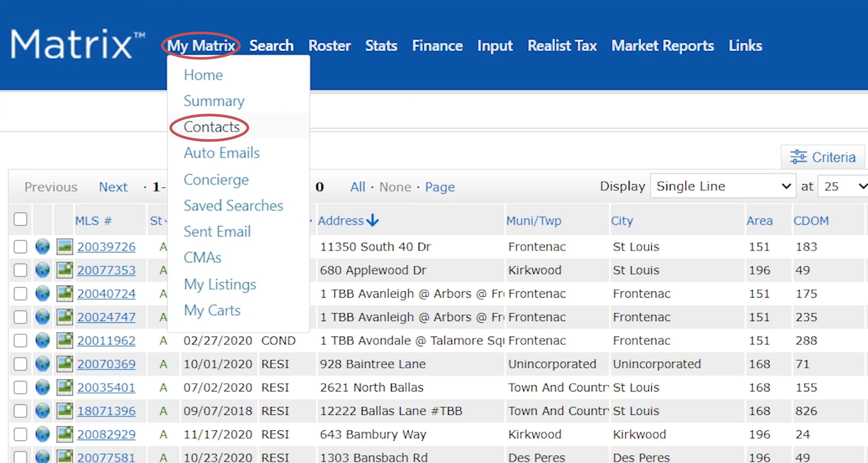868x463 pixels.
Task: Select checkbox for listing 20035401
Action: 21,387
